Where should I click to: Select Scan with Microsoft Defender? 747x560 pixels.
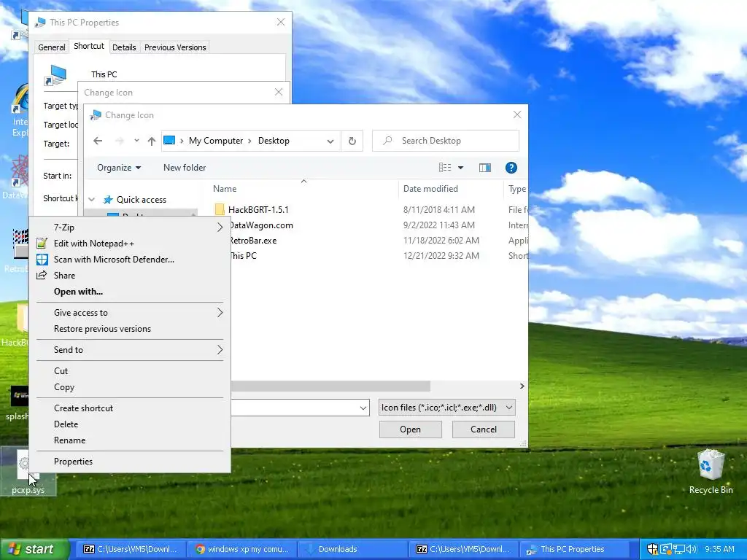click(130, 260)
